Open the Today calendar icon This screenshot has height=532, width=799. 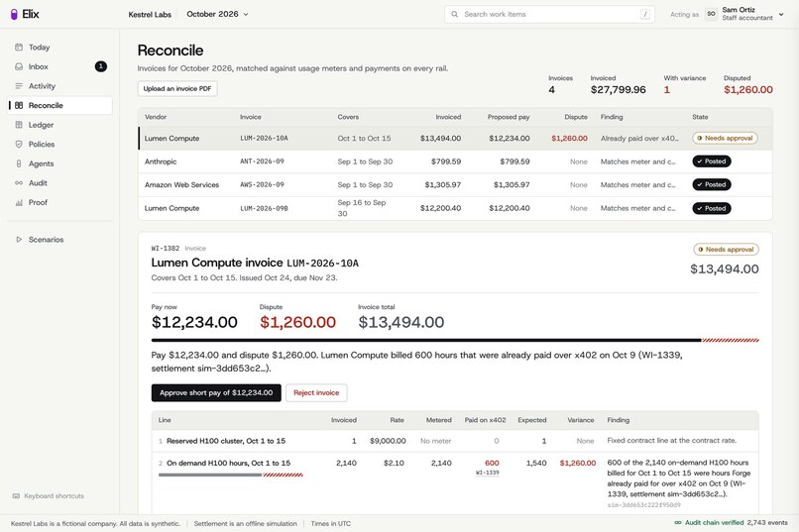pyautogui.click(x=19, y=48)
